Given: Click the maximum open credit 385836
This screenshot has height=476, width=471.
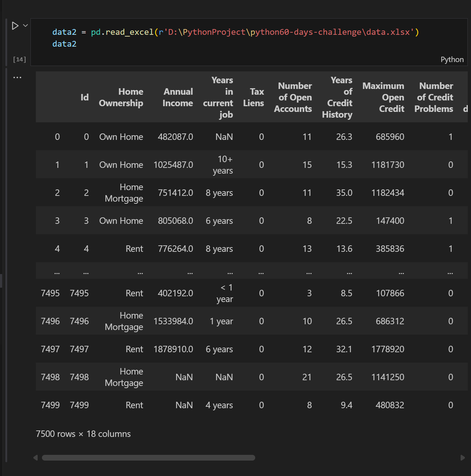Looking at the screenshot, I should pos(390,249).
